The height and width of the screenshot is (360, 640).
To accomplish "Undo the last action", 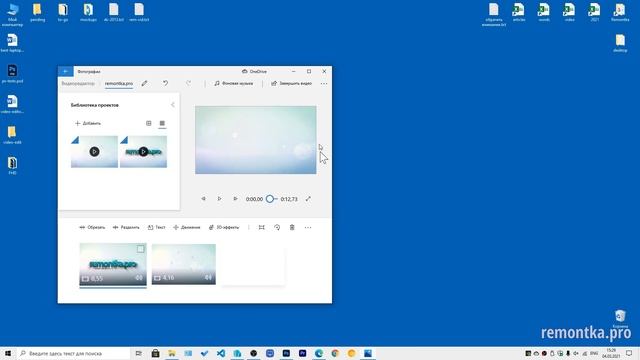I will 165,83.
